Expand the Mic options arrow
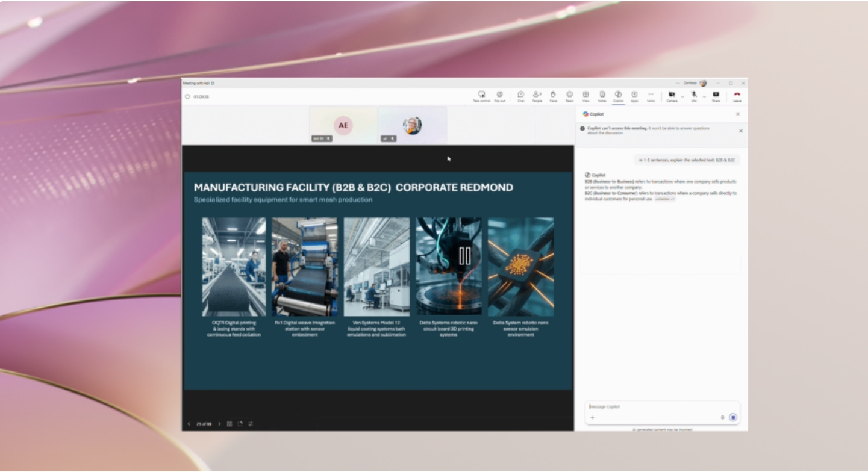 (x=704, y=96)
